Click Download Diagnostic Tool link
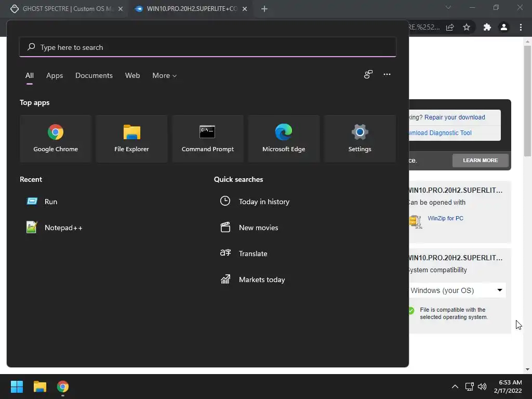Screen dimensions: 532x399 tap(440, 133)
